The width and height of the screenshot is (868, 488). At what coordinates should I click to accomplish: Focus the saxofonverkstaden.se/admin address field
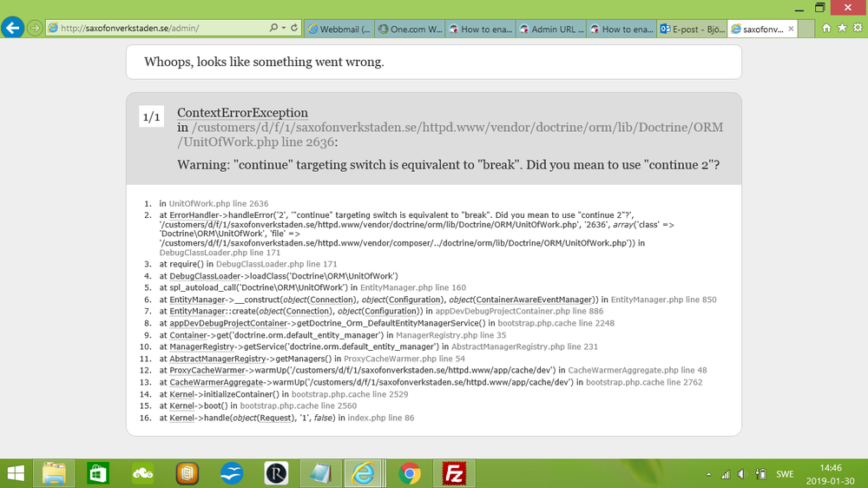pyautogui.click(x=158, y=29)
